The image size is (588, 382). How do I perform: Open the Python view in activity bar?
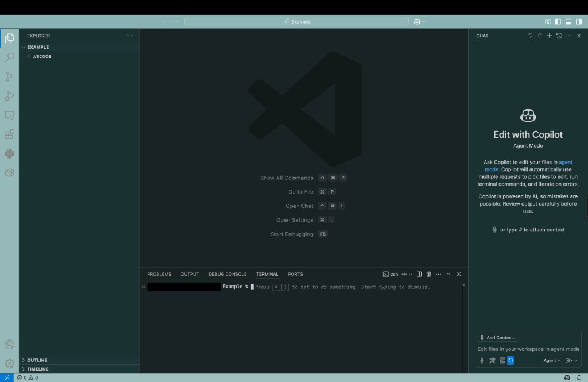[x=9, y=153]
